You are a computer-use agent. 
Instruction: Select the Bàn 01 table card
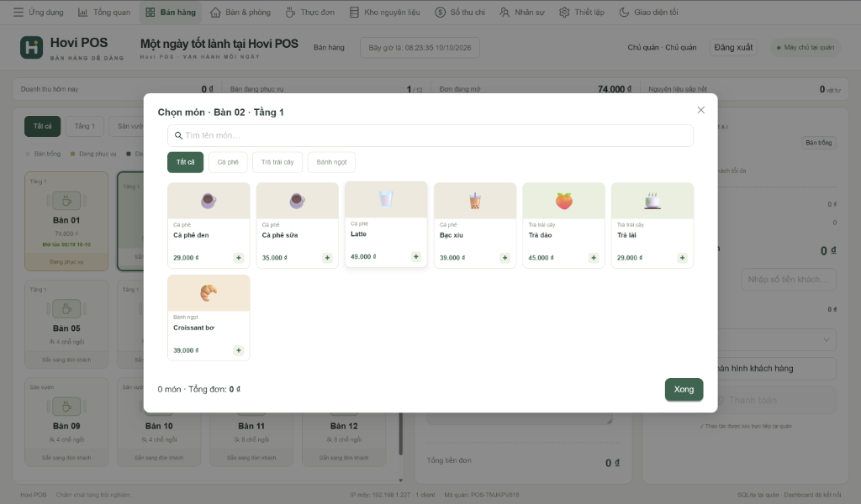66,222
